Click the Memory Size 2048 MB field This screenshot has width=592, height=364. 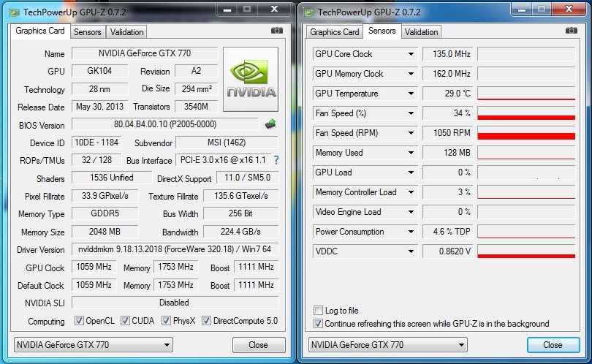(105, 232)
